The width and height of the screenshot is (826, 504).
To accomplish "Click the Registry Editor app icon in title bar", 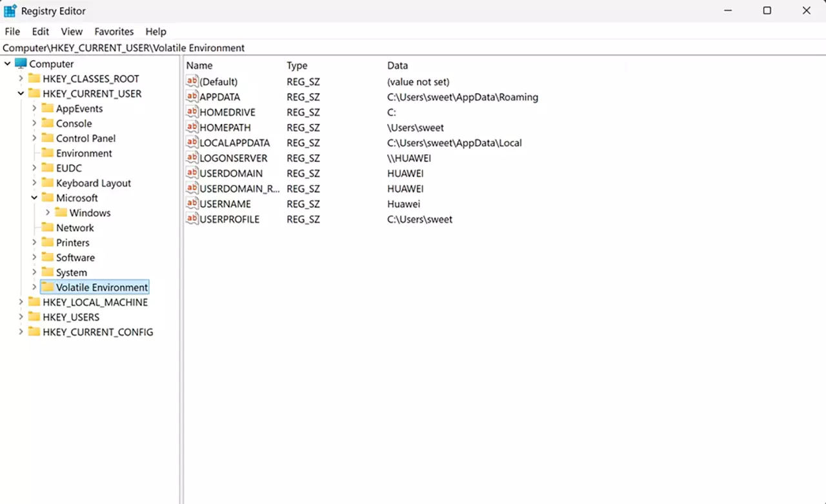I will (10, 11).
